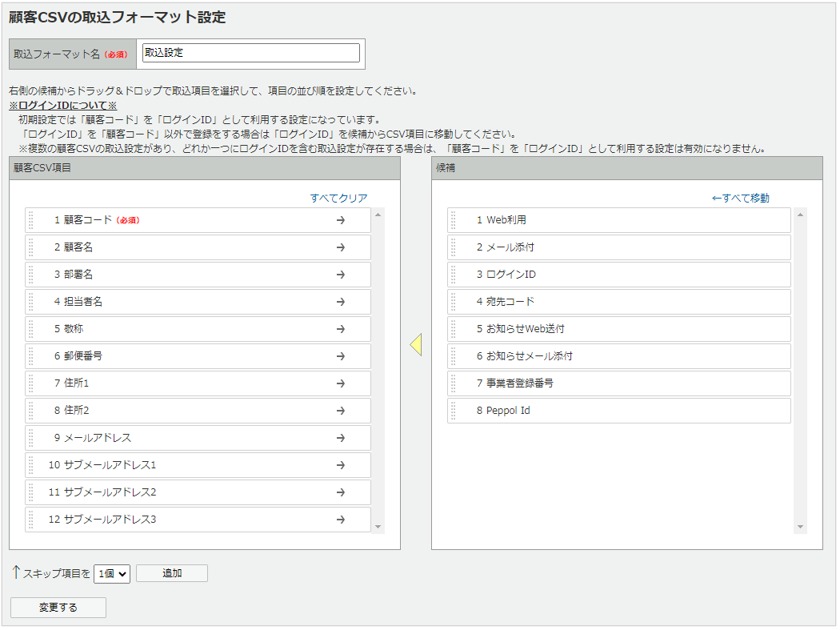Move 住所1 via its arrow icon

[342, 383]
